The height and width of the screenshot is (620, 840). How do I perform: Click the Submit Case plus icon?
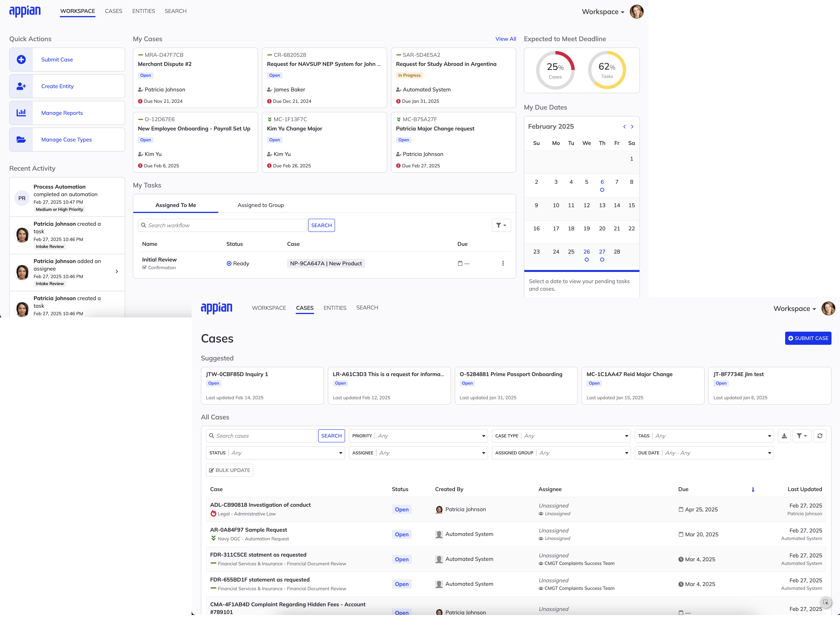21,60
